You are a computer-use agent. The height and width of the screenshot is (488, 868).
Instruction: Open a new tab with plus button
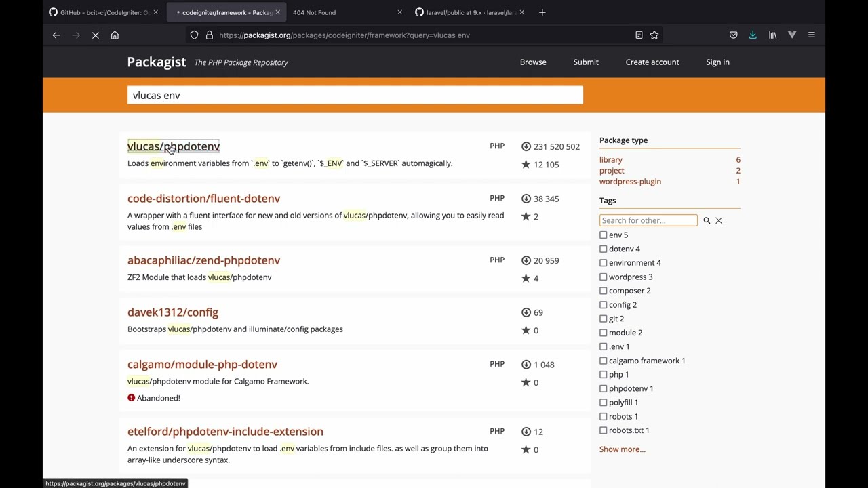point(542,12)
